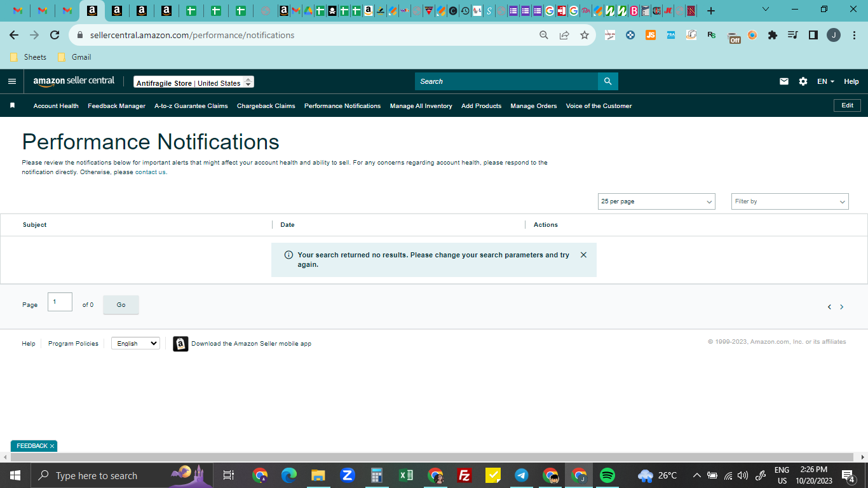The height and width of the screenshot is (488, 868).
Task: Open the Chrome profile J avatar
Action: coord(834,35)
